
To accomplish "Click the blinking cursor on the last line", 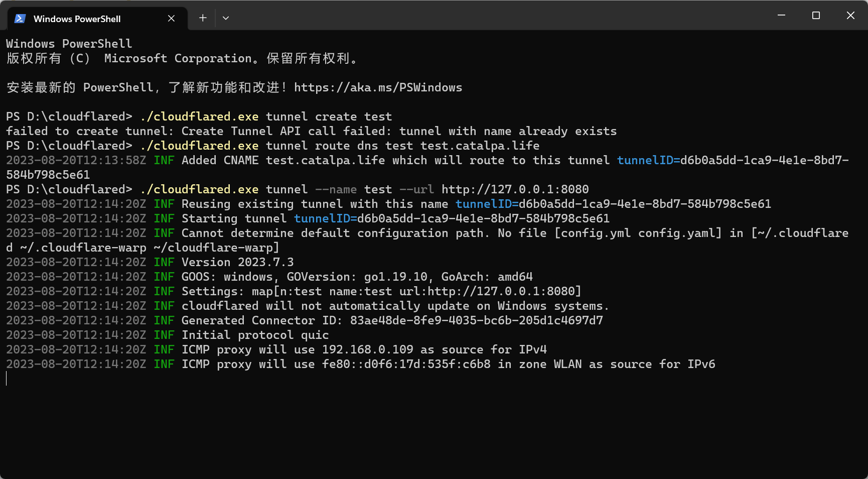I will click(7, 379).
